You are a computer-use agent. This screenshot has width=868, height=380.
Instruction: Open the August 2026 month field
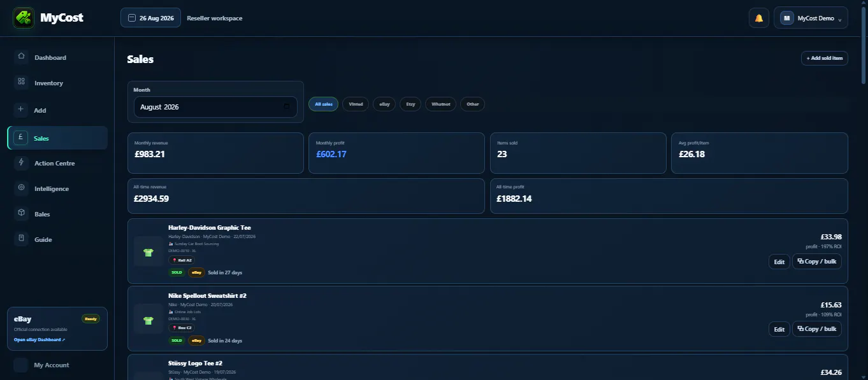pyautogui.click(x=215, y=107)
